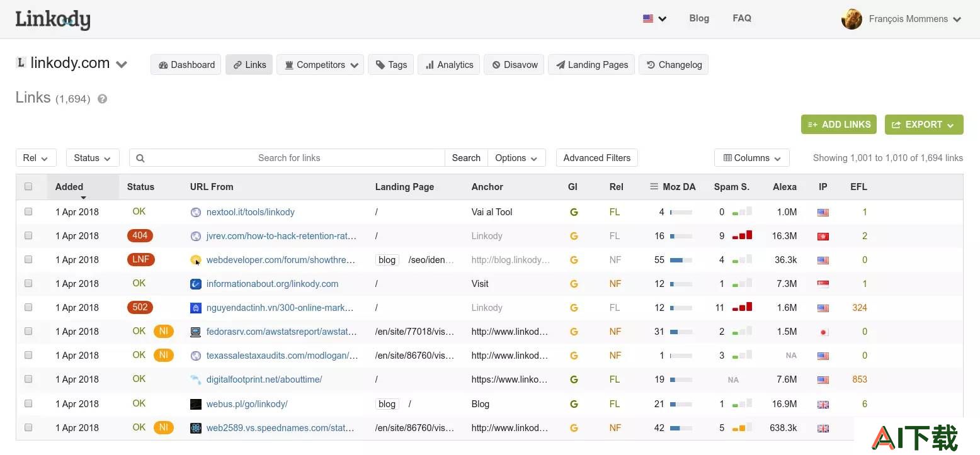This screenshot has height=455, width=980.
Task: Open the Disavow tab
Action: pyautogui.click(x=515, y=65)
